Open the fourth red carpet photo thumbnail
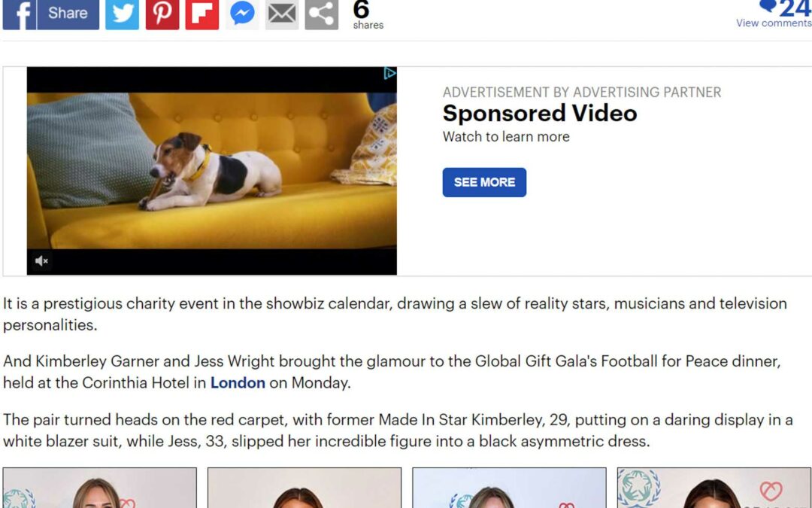The width and height of the screenshot is (812, 508). [x=714, y=488]
